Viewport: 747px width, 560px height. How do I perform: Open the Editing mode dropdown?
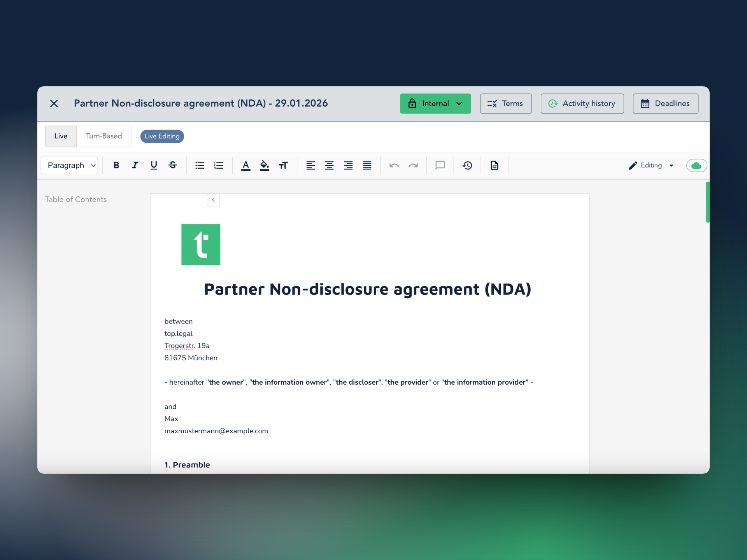click(651, 166)
